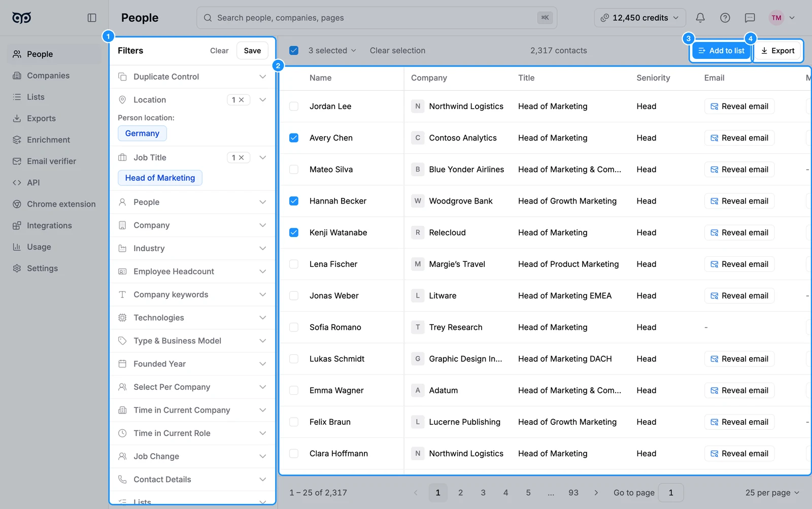Export the selected contacts

(x=777, y=51)
